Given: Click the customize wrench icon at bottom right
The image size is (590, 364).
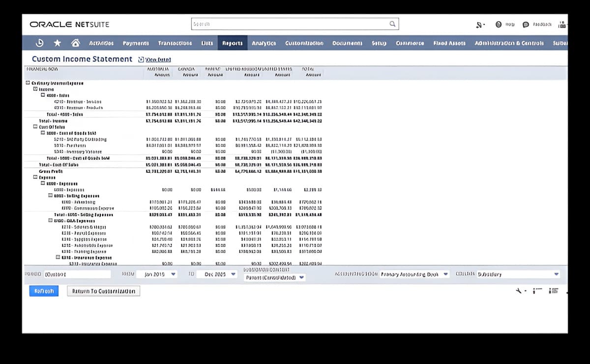Looking at the screenshot, I should pyautogui.click(x=519, y=291).
